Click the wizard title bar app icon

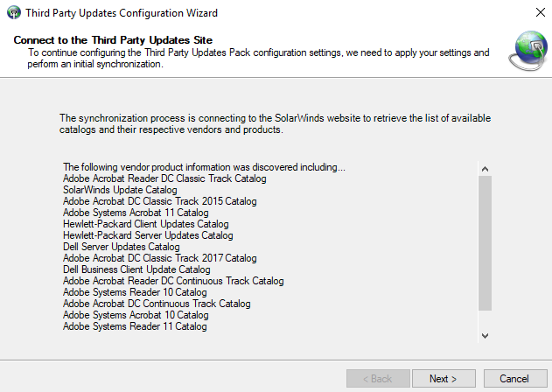click(x=10, y=13)
